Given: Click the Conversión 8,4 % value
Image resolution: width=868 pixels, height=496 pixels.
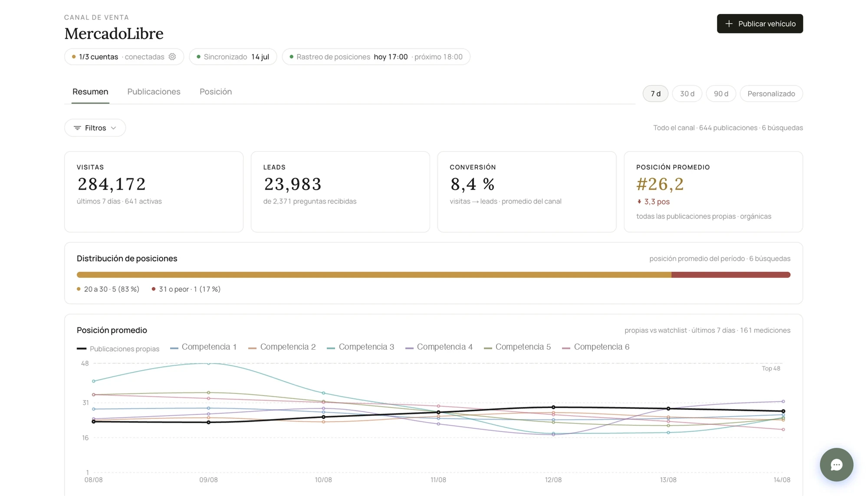Looking at the screenshot, I should pos(472,184).
